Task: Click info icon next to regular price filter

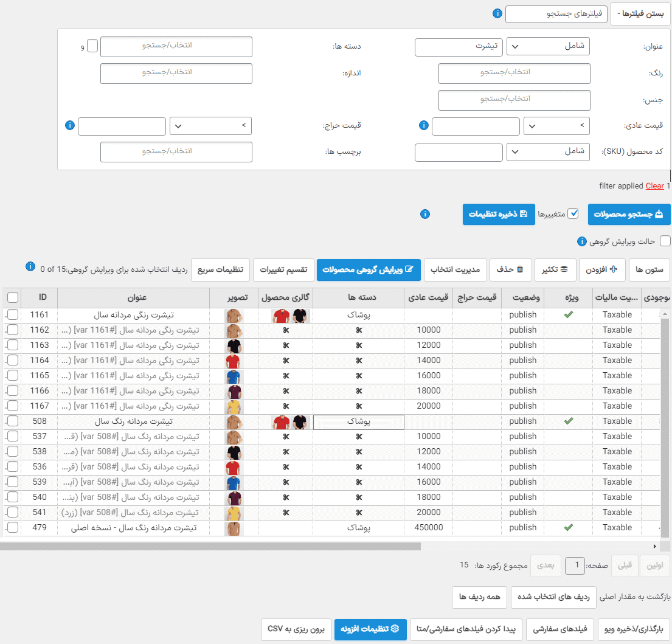Action: point(423,125)
